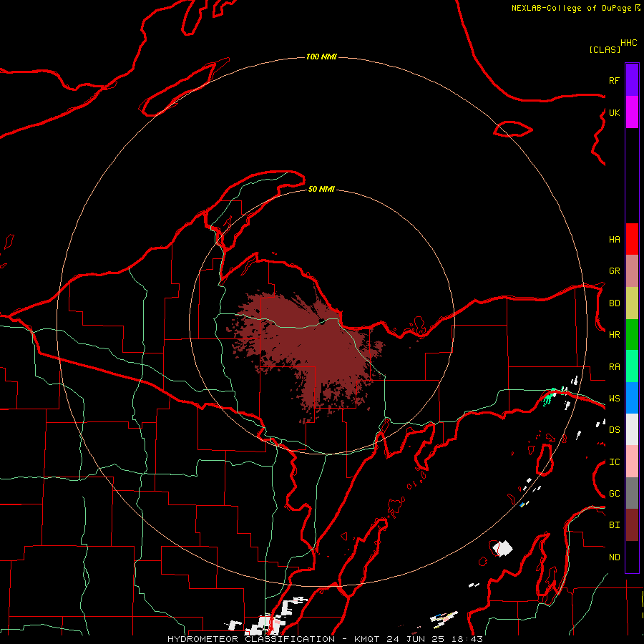The image size is (644, 644).
Task: Select the GC gray legend swatch
Action: pyautogui.click(x=632, y=493)
